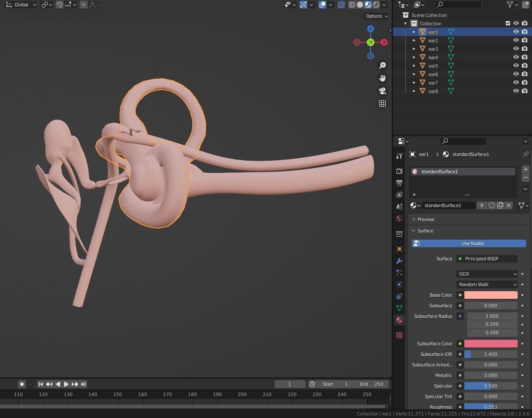Select wireframe viewport shading
532x418 pixels.
pos(352,5)
